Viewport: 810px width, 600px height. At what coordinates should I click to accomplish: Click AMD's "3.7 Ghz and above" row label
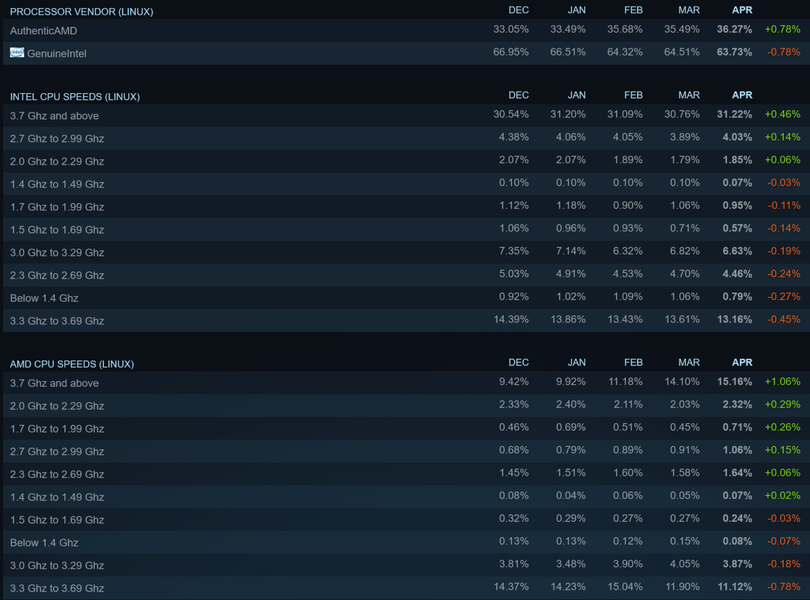click(54, 383)
